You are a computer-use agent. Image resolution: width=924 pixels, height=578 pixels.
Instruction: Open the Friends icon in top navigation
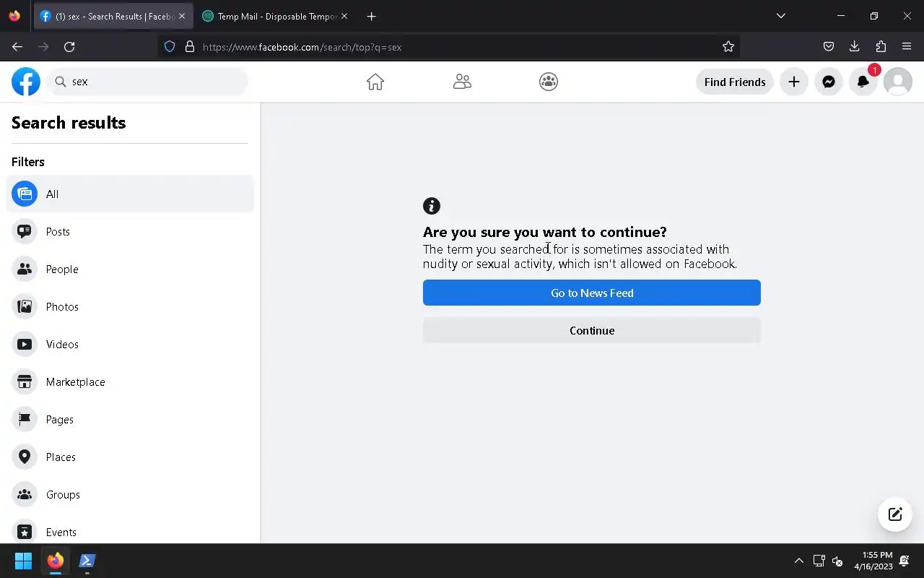click(462, 82)
